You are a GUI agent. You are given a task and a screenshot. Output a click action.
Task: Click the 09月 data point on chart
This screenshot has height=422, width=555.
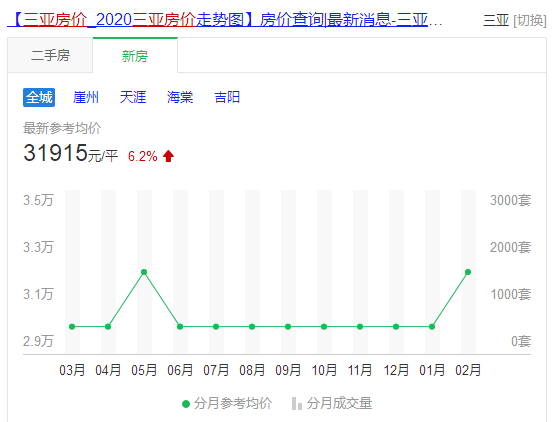pos(288,326)
